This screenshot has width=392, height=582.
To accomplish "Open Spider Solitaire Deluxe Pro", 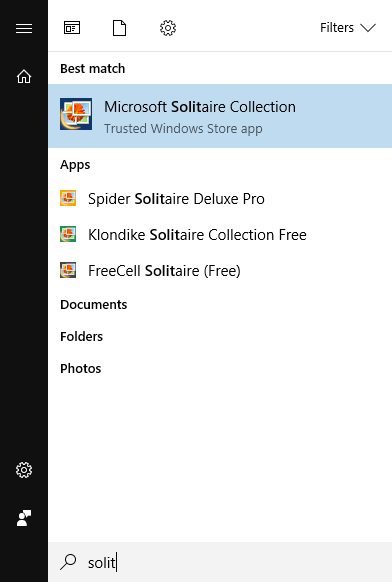I will click(x=220, y=199).
